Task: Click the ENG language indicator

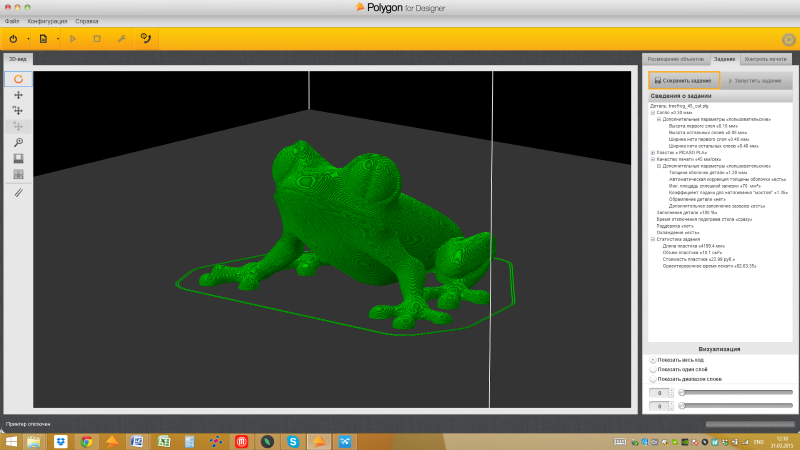Action: (759, 442)
